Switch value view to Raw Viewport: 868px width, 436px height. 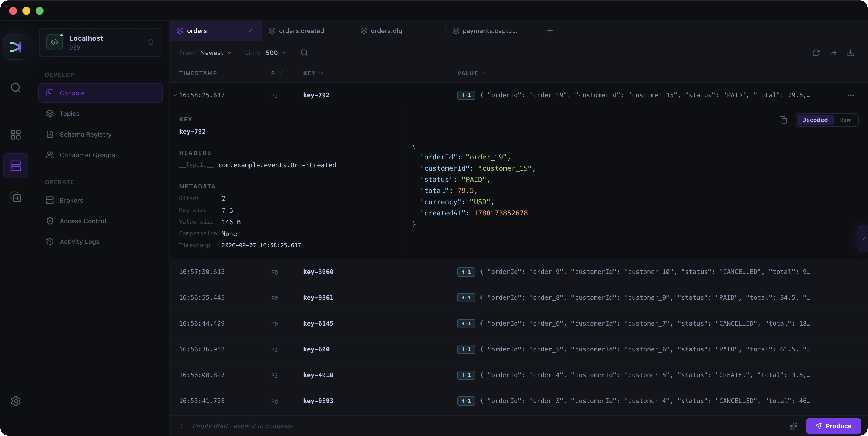845,120
